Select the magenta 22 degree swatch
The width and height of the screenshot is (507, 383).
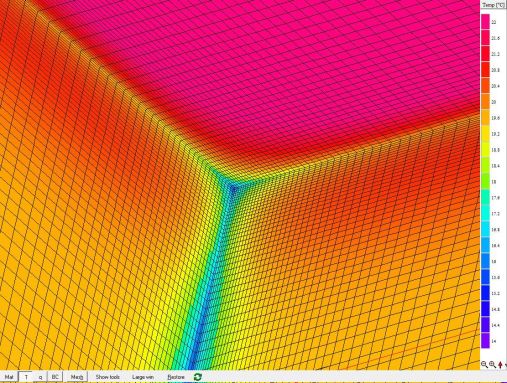click(485, 22)
